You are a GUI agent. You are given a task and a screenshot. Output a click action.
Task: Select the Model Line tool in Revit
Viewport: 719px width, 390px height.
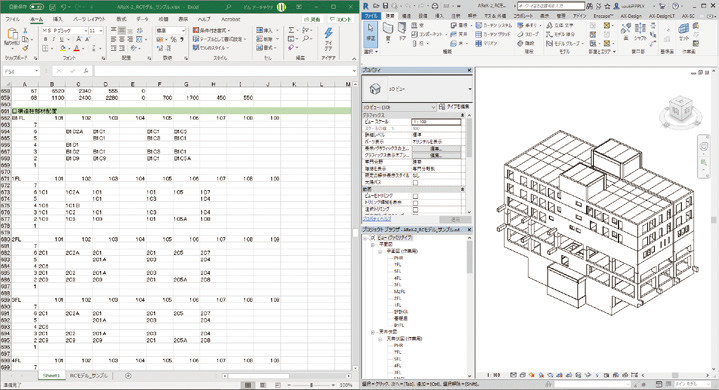[x=560, y=34]
